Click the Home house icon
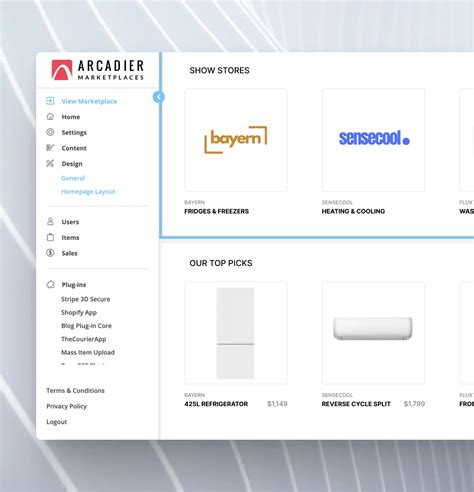474x492 pixels. click(x=50, y=116)
